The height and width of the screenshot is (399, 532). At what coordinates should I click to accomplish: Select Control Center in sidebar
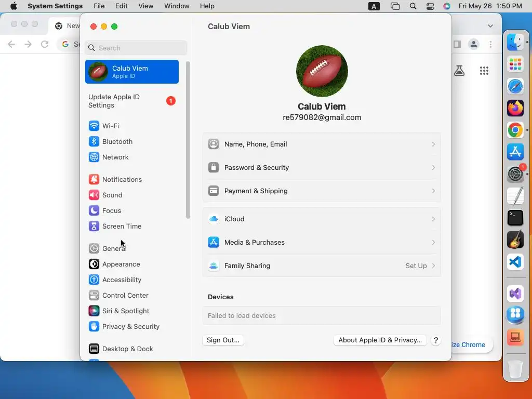tap(118, 296)
